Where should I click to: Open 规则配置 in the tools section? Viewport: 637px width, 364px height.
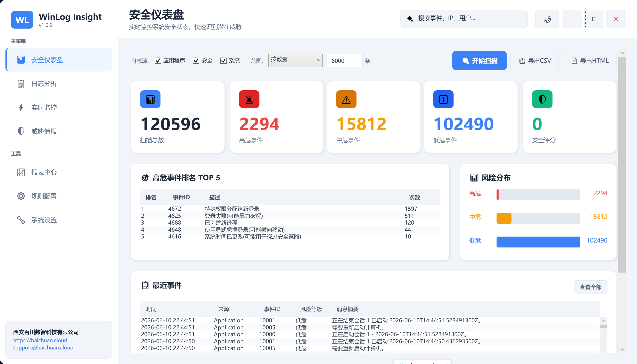[59, 196]
